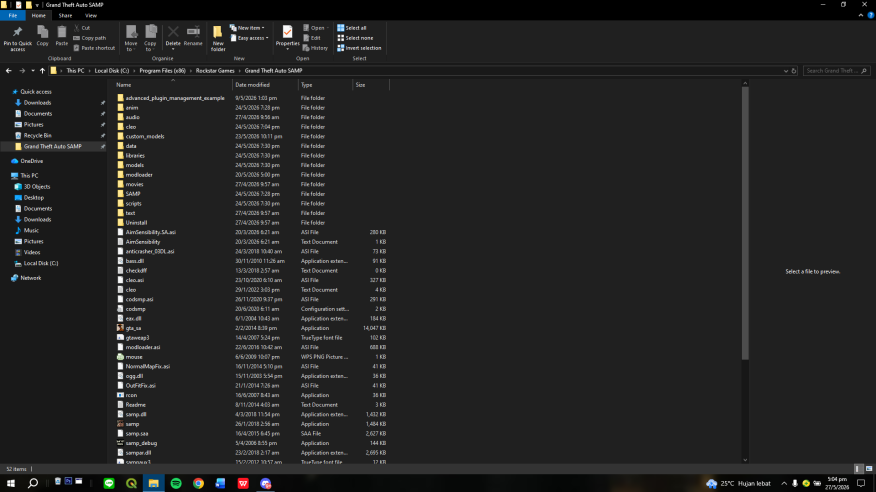Click the vertical file list scrollbar
This screenshot has height=492, width=876.
pos(745,223)
